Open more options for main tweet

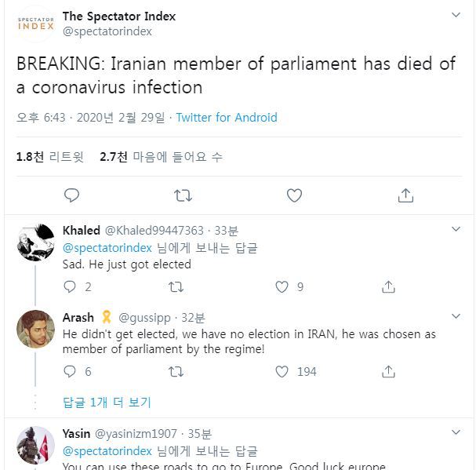(456, 16)
